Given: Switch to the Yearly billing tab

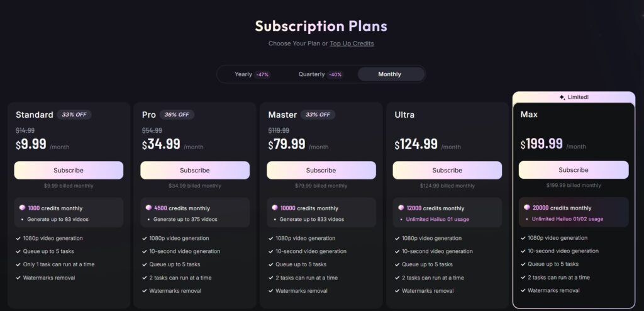Looking at the screenshot, I should [243, 74].
